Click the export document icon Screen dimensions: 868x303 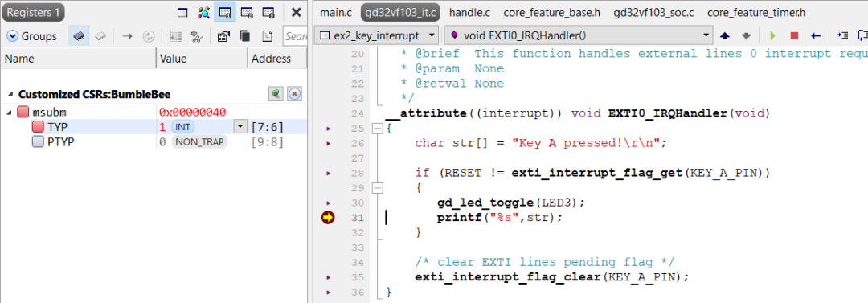(x=268, y=36)
